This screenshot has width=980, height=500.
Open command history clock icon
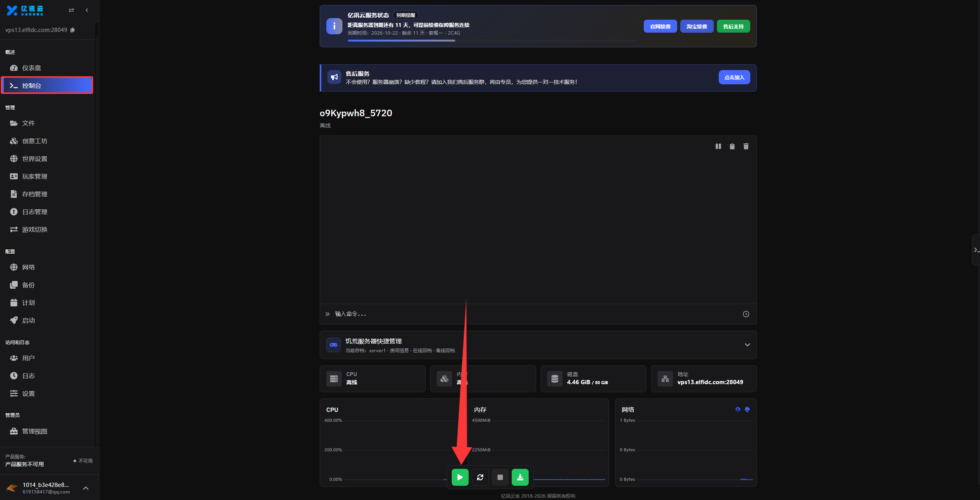[x=746, y=314]
